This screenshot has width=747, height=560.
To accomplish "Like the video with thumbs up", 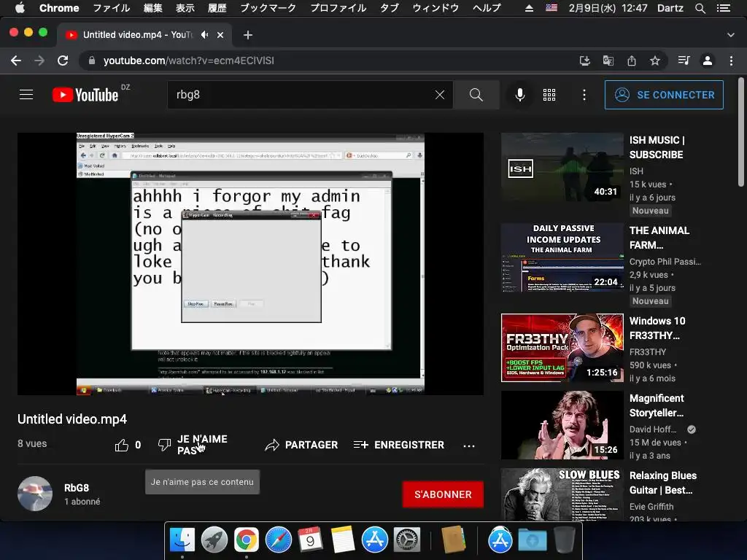I will point(122,445).
